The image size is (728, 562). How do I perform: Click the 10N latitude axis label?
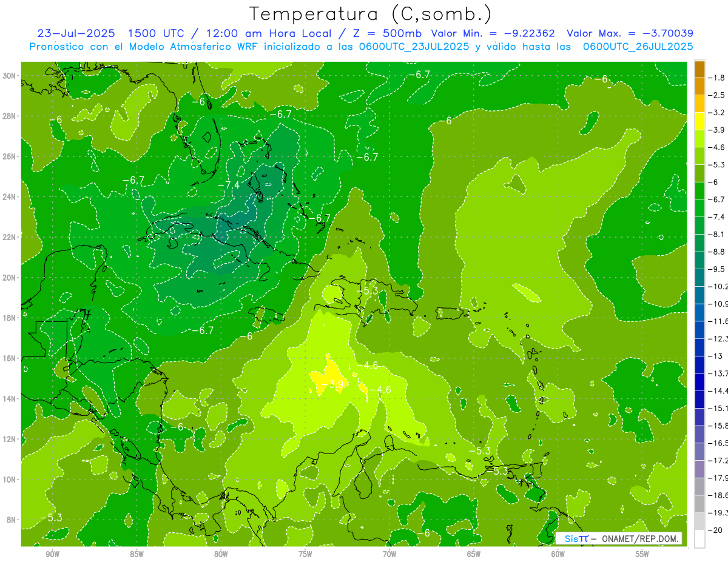click(10, 480)
